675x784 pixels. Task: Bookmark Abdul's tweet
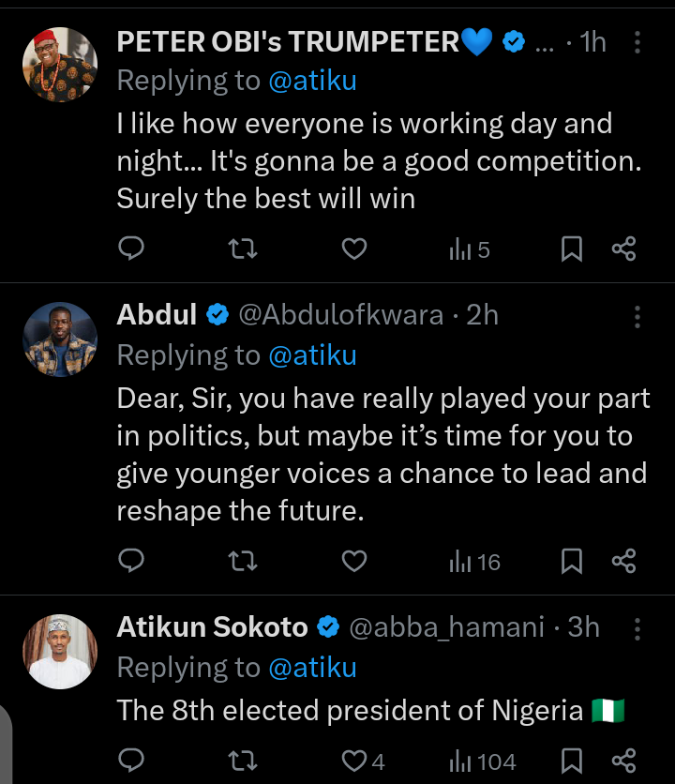[571, 561]
